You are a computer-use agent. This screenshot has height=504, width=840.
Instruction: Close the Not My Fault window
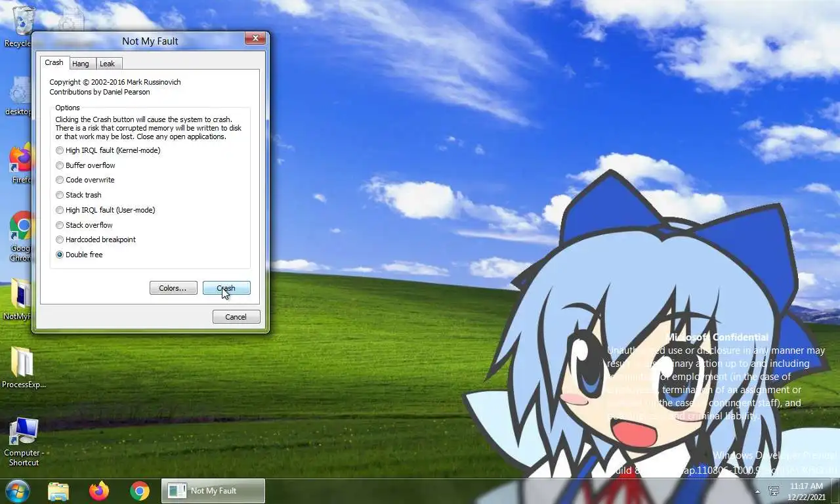coord(255,39)
